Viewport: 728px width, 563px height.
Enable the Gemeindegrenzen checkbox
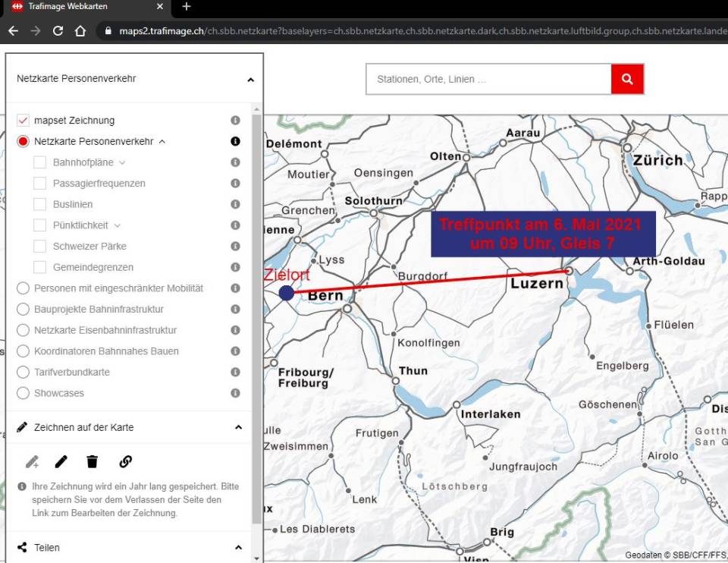(40, 267)
